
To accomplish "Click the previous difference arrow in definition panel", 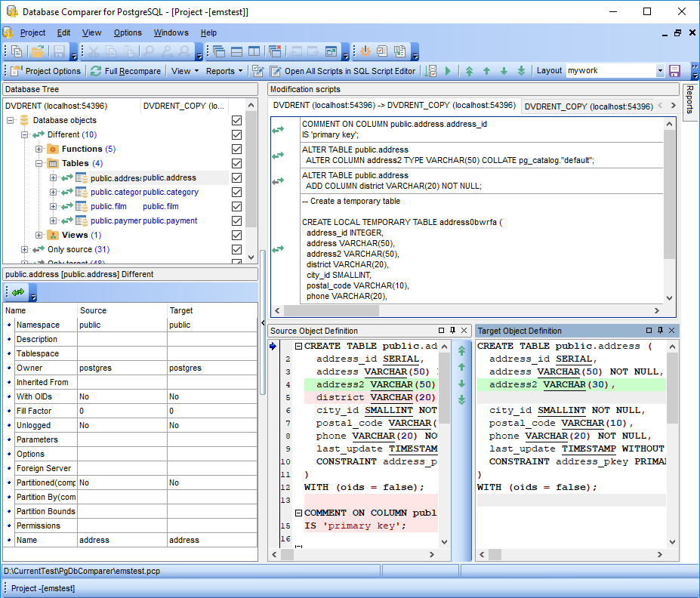I will (x=461, y=367).
